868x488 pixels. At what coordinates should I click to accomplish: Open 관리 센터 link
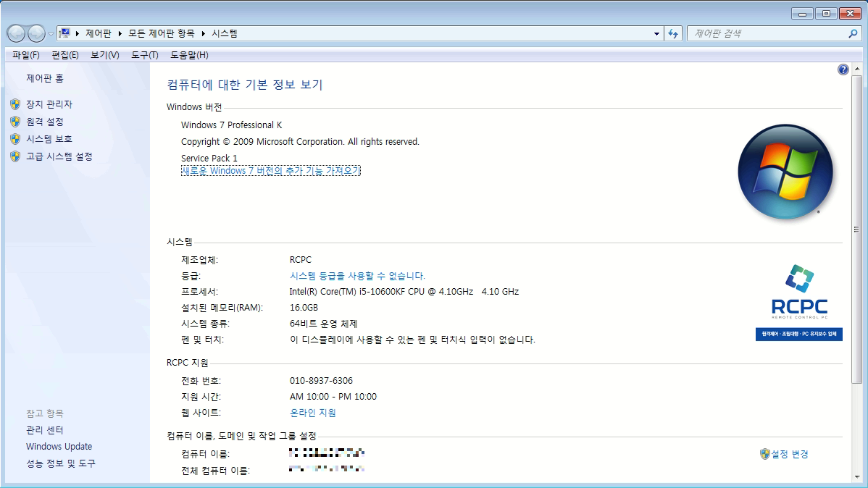pyautogui.click(x=45, y=430)
